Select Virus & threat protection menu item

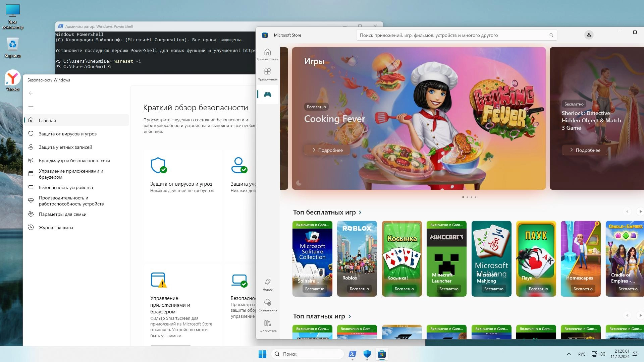[67, 134]
